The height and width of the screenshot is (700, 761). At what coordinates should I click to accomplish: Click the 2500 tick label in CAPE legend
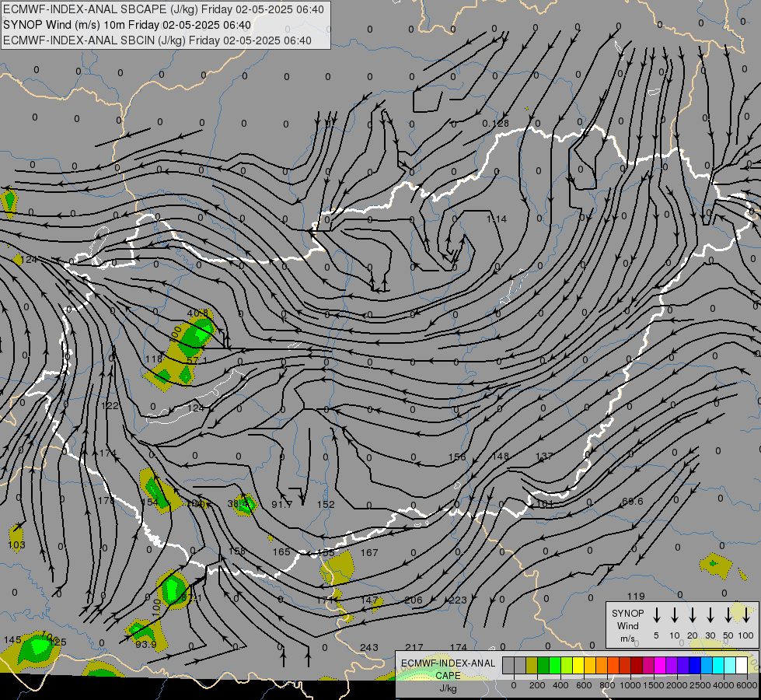700,685
